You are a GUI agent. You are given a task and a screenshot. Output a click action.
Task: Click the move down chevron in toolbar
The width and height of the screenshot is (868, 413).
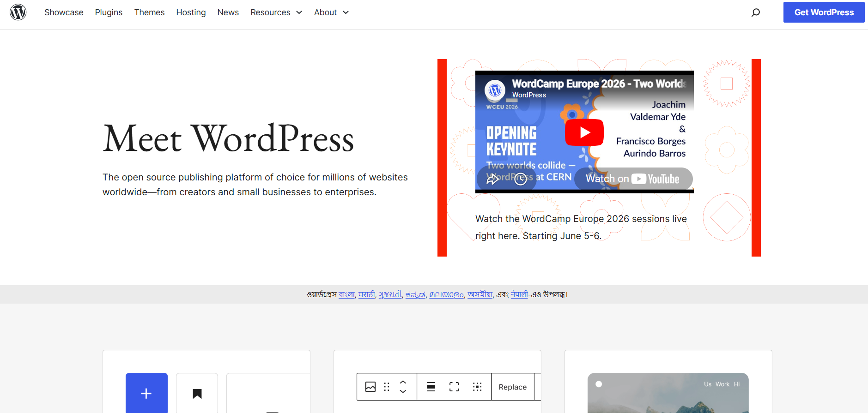tap(403, 391)
